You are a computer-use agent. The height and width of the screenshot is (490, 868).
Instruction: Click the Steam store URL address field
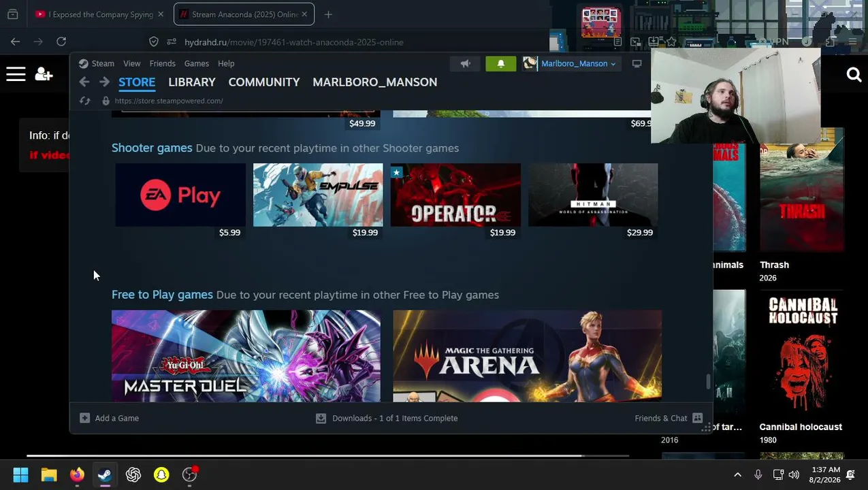click(169, 101)
